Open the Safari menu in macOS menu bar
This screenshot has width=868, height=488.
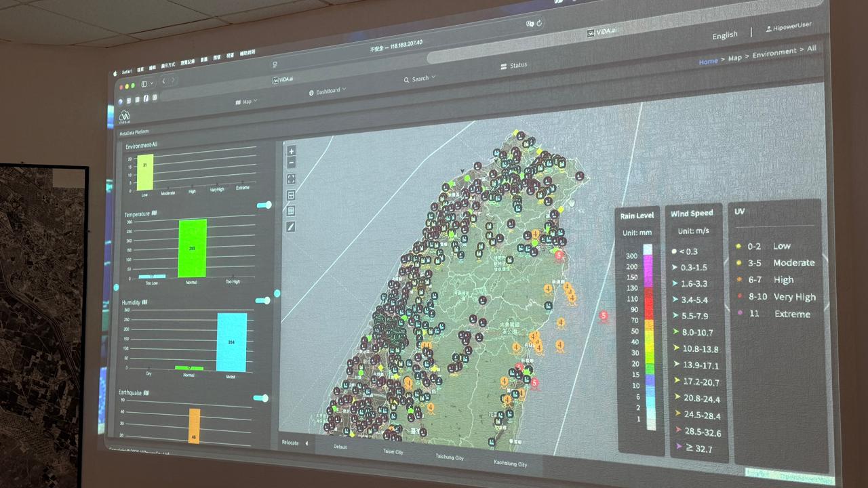(x=126, y=70)
